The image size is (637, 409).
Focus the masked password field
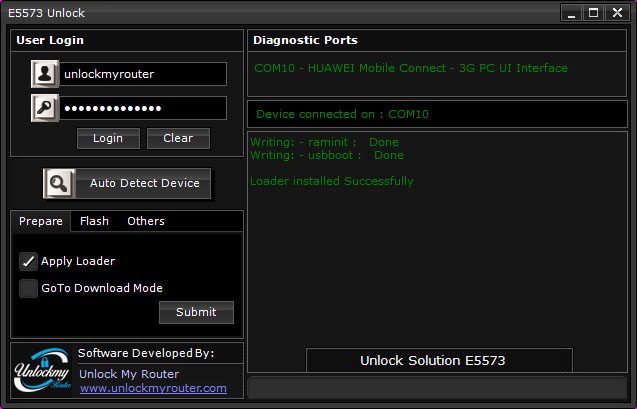tap(143, 108)
